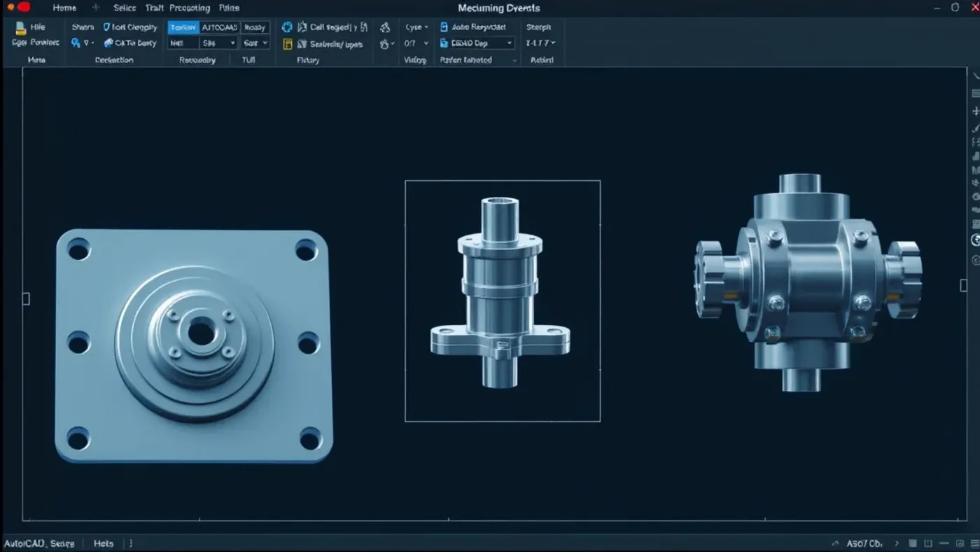Click the blue circular refresh icon
The height and width of the screenshot is (552, 980).
click(x=287, y=27)
